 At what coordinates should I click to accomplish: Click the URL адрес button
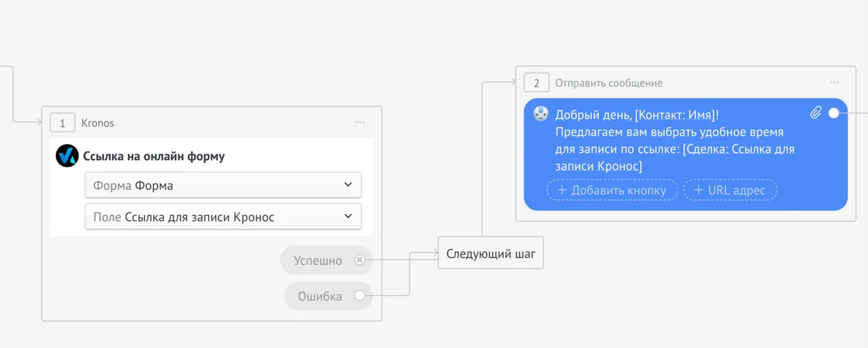click(x=730, y=190)
